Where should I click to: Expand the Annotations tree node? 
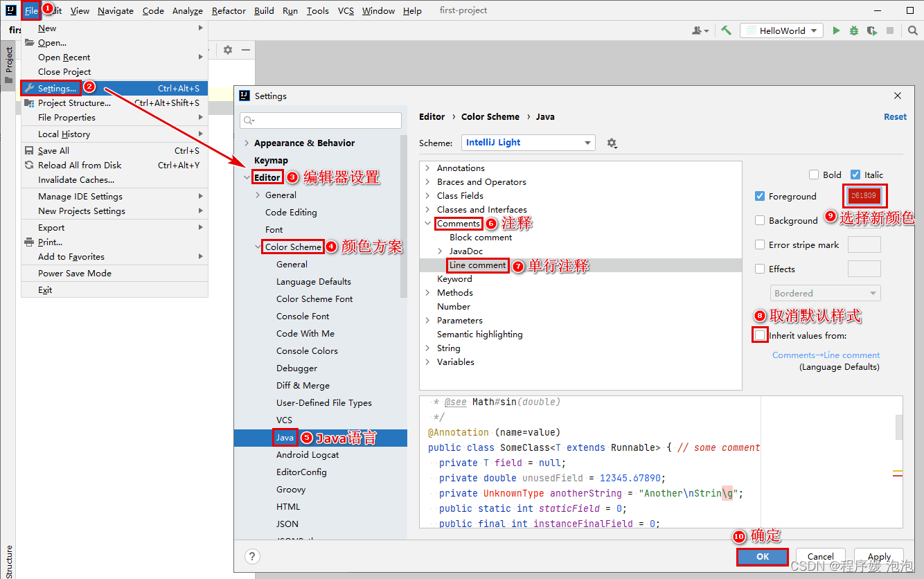[x=428, y=168]
